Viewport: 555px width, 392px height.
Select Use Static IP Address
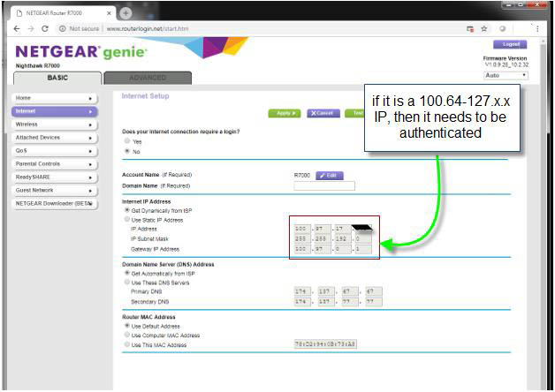[126, 220]
